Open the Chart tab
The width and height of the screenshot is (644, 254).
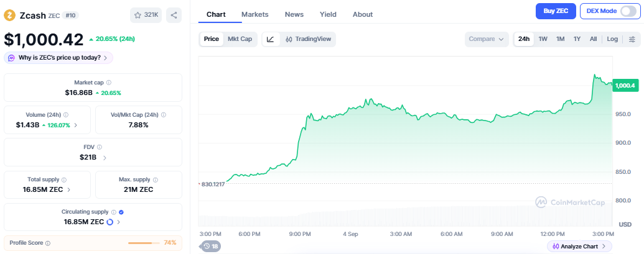(x=216, y=14)
